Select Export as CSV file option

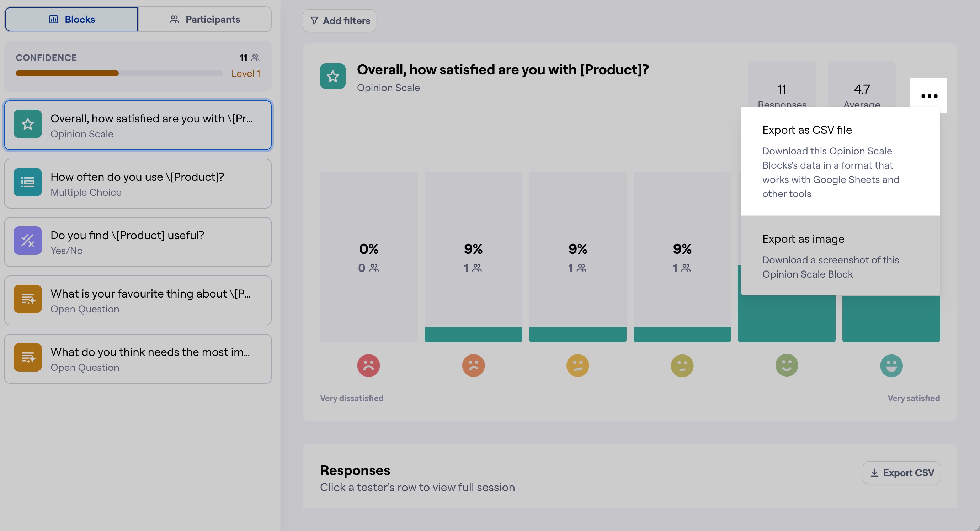pos(840,161)
